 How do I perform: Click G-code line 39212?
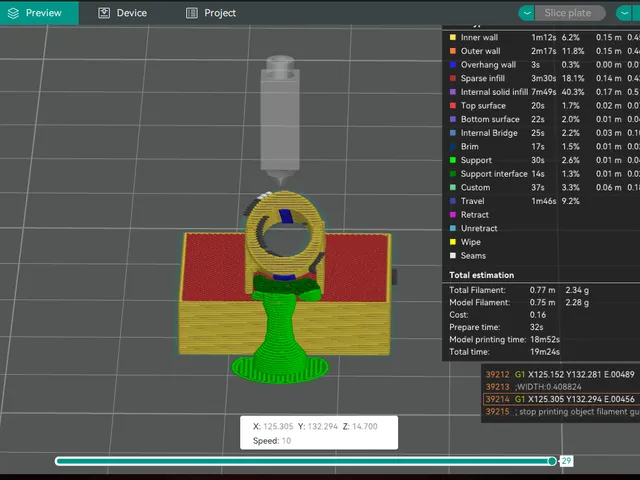pos(560,374)
